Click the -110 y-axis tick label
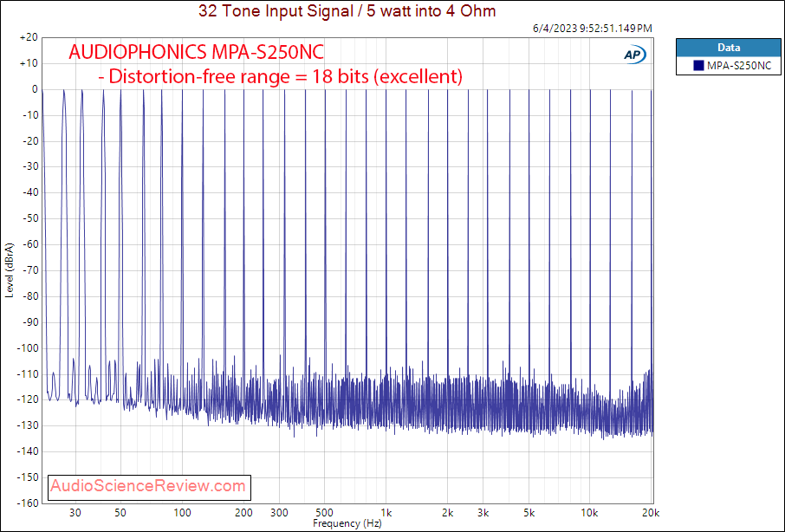 tap(28, 373)
